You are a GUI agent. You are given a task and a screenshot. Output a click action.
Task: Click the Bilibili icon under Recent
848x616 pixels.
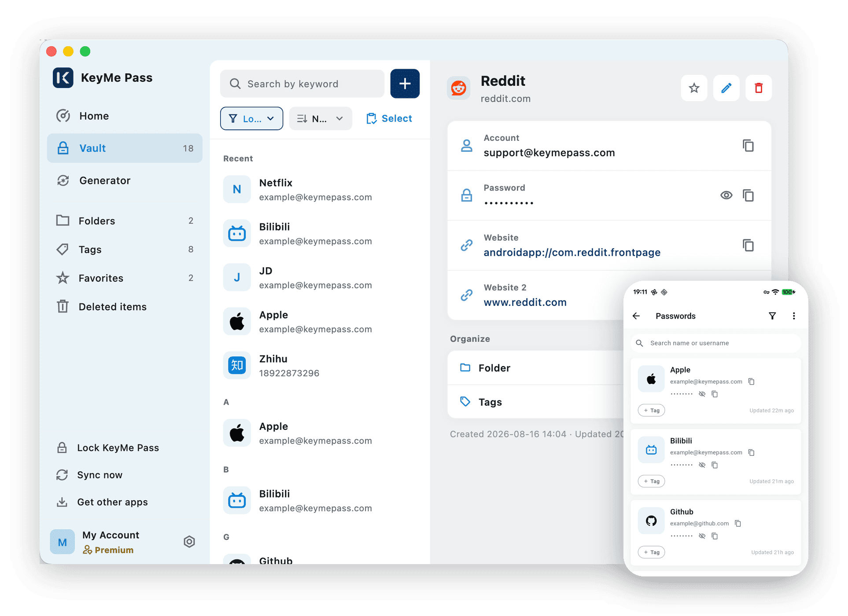tap(237, 233)
